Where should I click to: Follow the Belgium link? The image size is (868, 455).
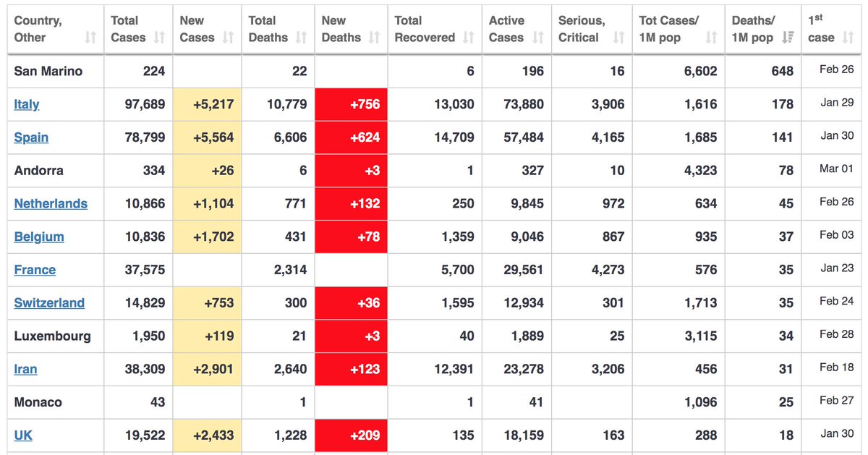click(39, 237)
